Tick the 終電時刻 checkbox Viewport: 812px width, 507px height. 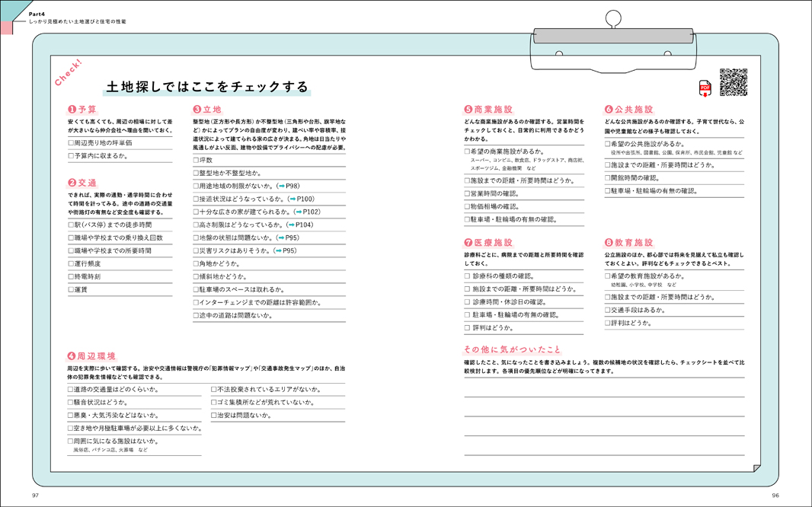tap(71, 277)
